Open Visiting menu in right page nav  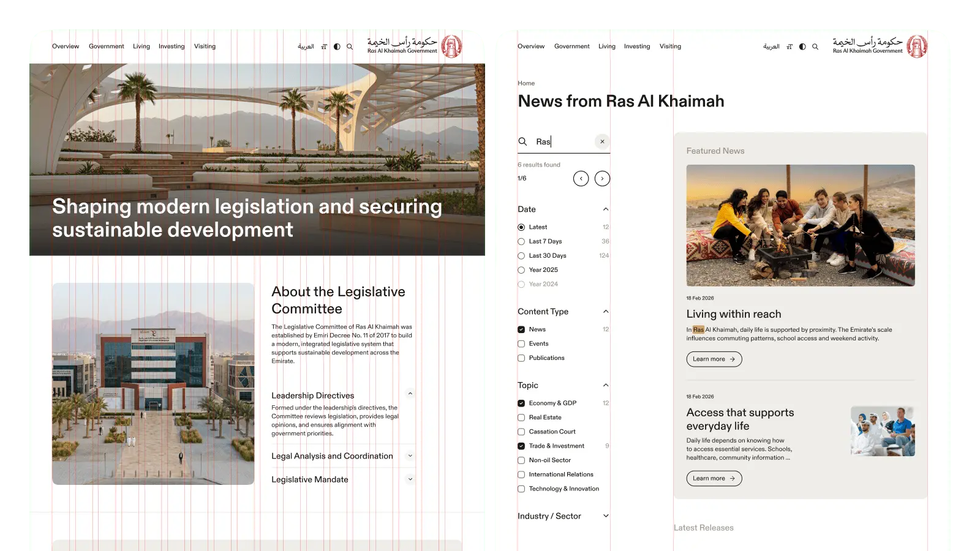coord(670,47)
